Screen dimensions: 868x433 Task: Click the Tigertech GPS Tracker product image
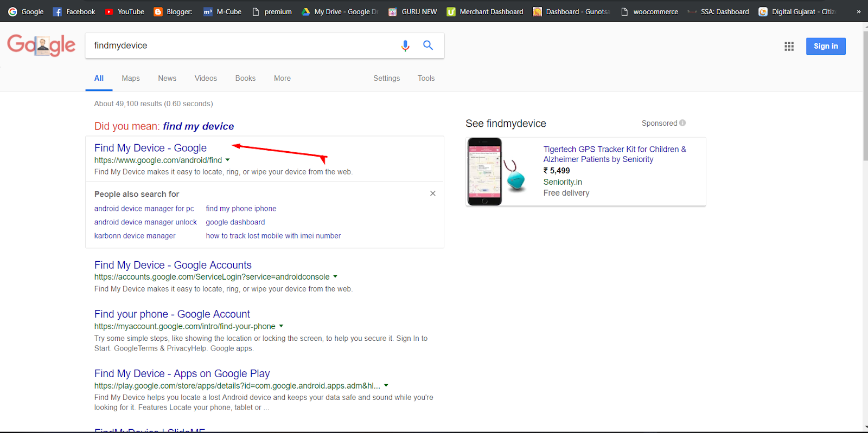pyautogui.click(x=497, y=171)
